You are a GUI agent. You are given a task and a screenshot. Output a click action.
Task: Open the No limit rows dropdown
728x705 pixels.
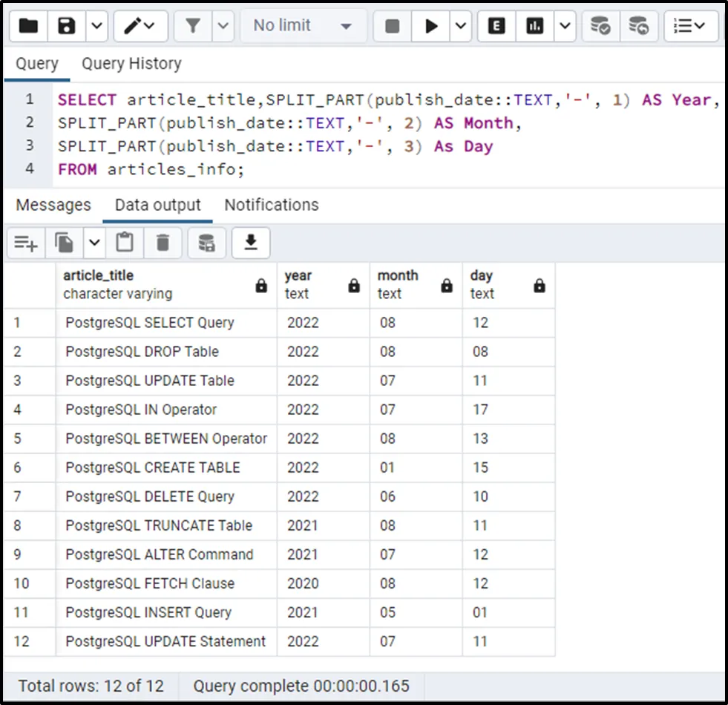303,26
